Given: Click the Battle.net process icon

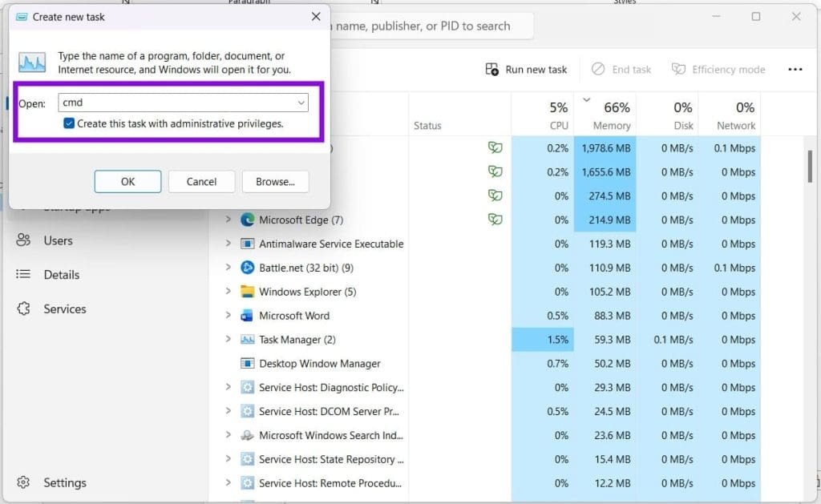Looking at the screenshot, I should (x=247, y=268).
